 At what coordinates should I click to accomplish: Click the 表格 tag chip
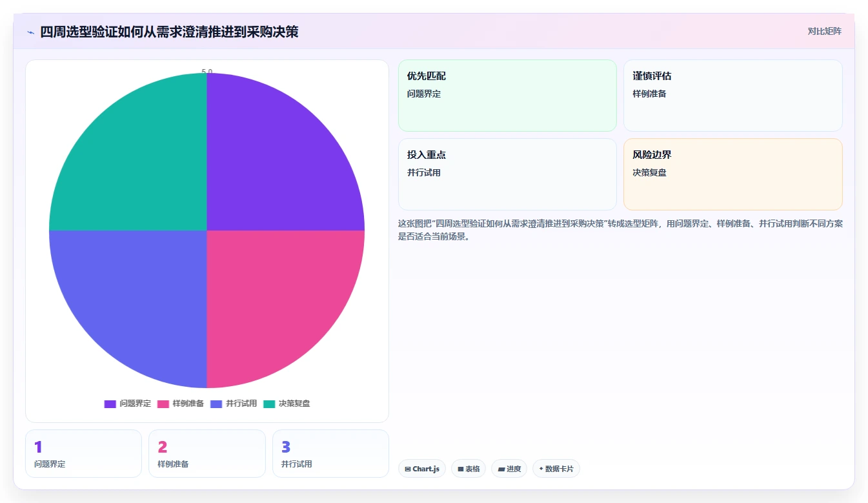tap(469, 469)
